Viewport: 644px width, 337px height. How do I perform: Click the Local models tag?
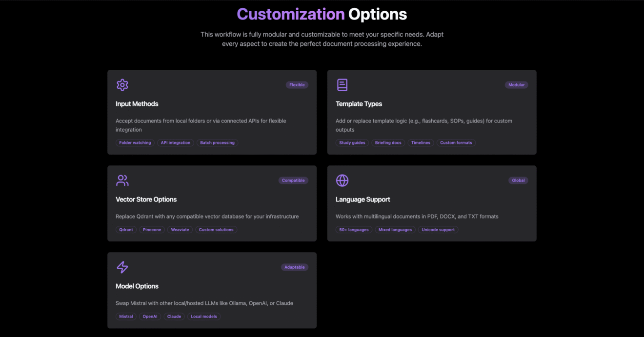click(x=204, y=317)
